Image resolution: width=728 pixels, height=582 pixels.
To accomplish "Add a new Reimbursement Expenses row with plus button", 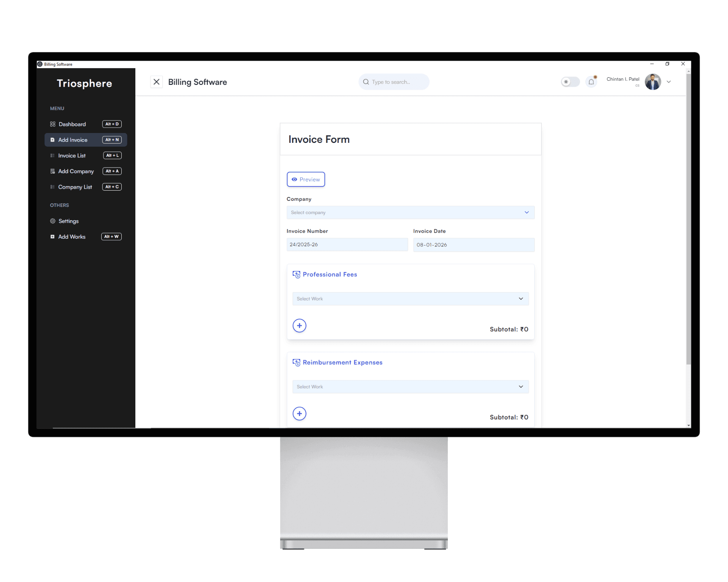I will coord(299,413).
